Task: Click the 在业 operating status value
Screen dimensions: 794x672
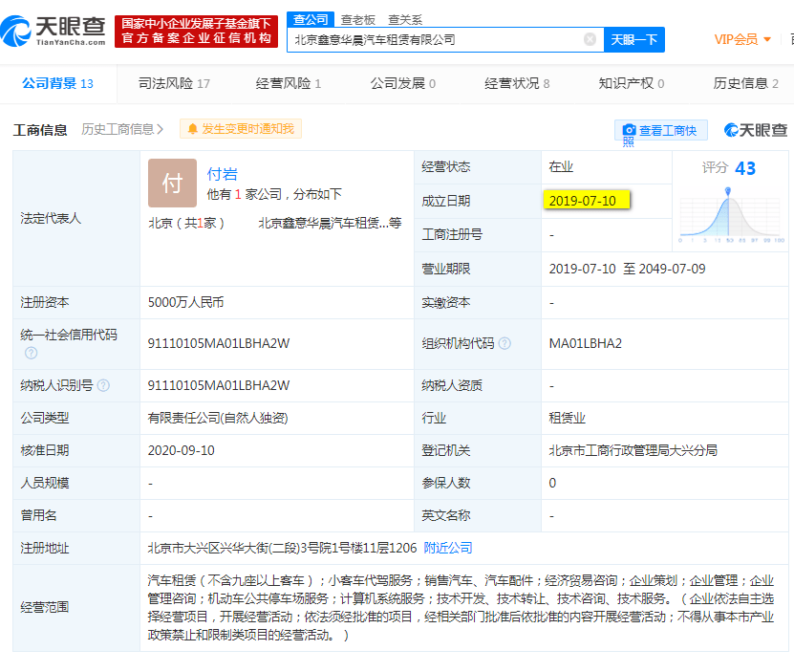Action: tap(561, 166)
